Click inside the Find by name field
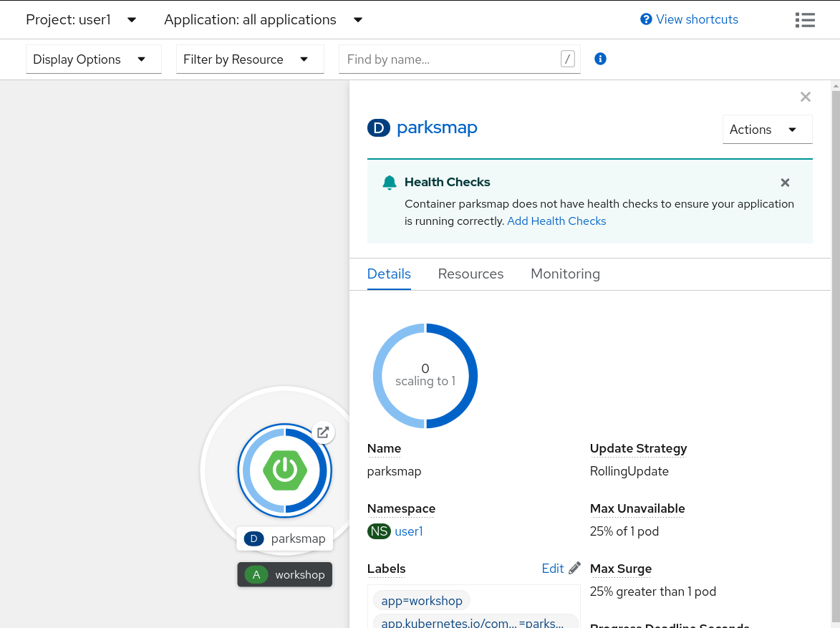This screenshot has height=628, width=840. pos(451,59)
